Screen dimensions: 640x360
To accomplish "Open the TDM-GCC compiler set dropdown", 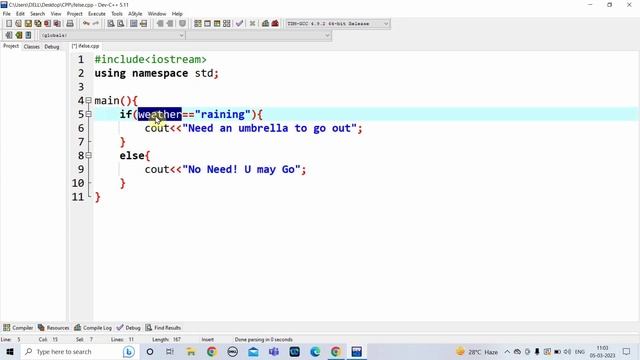I will click(x=338, y=24).
